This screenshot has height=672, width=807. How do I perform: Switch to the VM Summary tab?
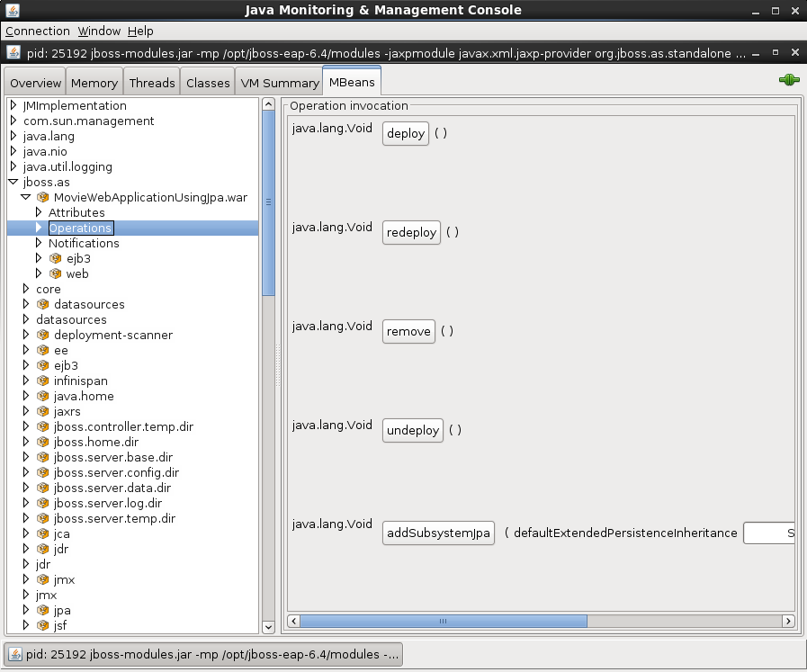280,83
